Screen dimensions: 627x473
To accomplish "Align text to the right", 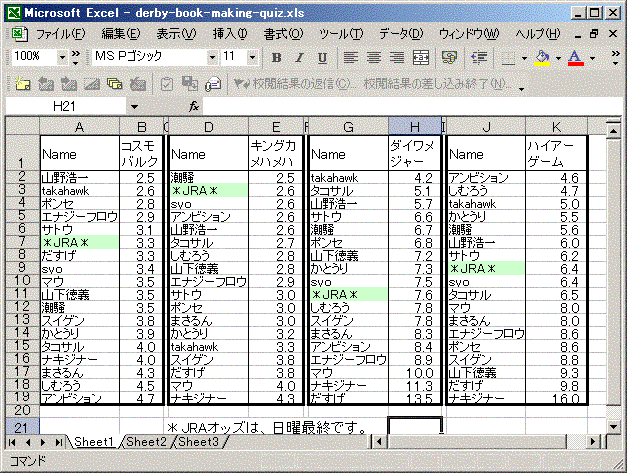I will pos(397,58).
